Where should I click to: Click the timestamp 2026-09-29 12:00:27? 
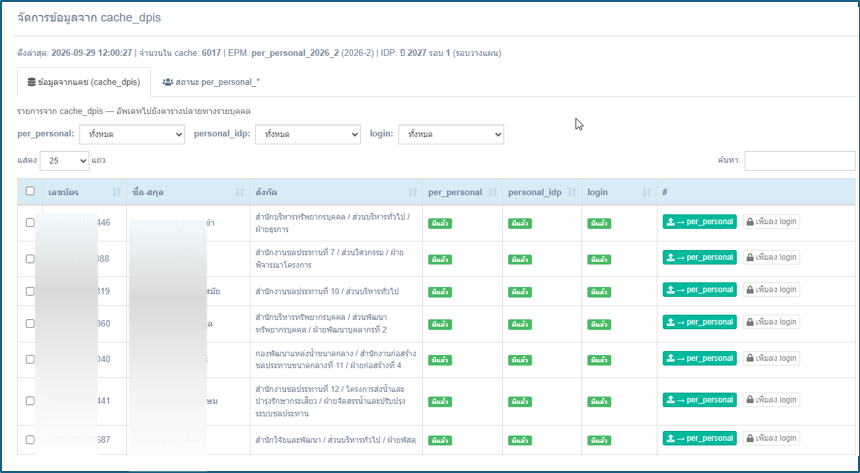click(x=92, y=53)
